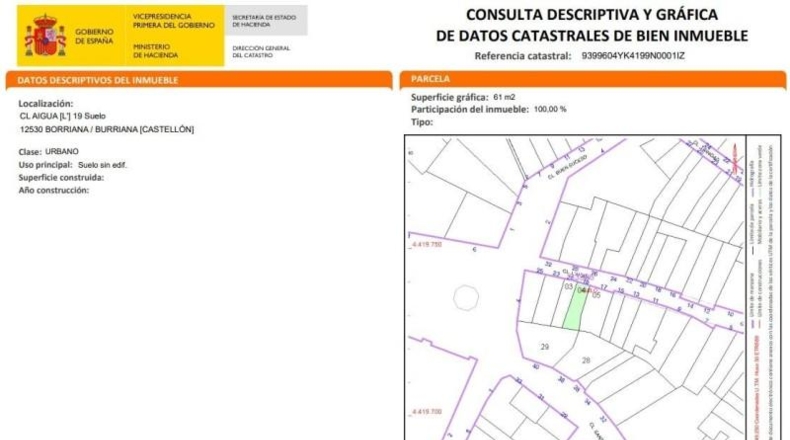Click the octagon shape on the map

[466, 297]
